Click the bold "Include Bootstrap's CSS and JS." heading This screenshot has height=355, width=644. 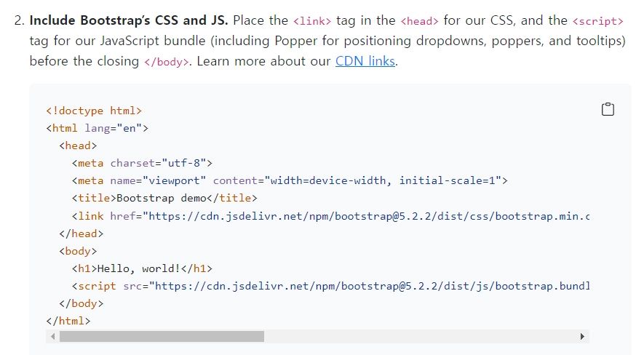point(129,20)
